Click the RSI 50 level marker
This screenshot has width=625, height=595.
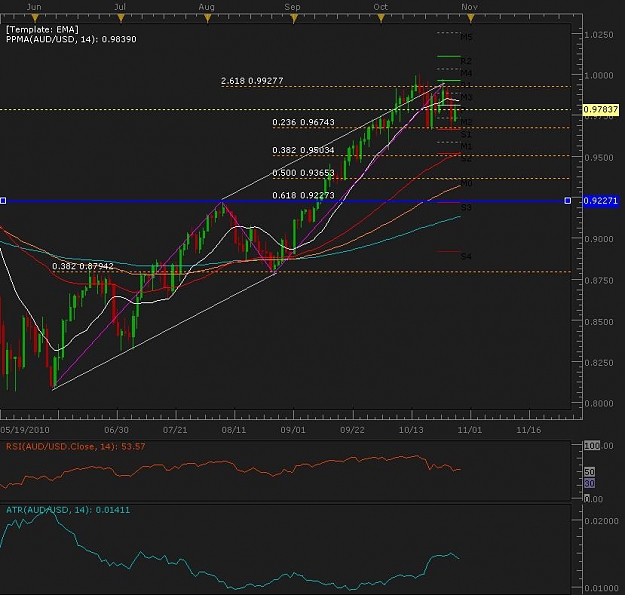(x=589, y=472)
